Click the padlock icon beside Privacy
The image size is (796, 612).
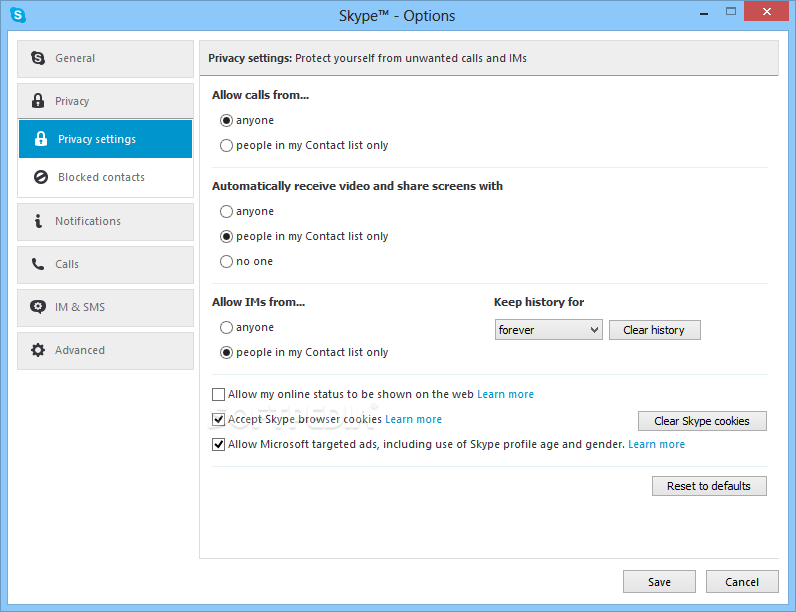pyautogui.click(x=38, y=100)
